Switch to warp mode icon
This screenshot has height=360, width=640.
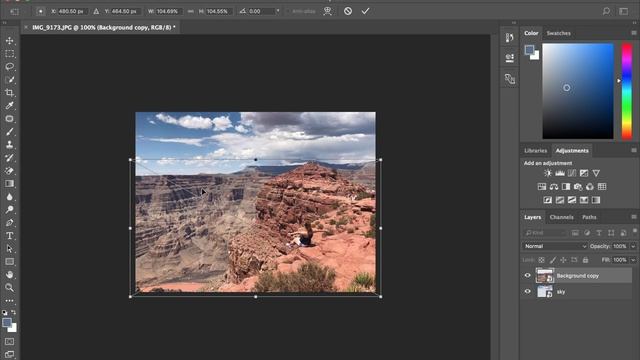327,11
